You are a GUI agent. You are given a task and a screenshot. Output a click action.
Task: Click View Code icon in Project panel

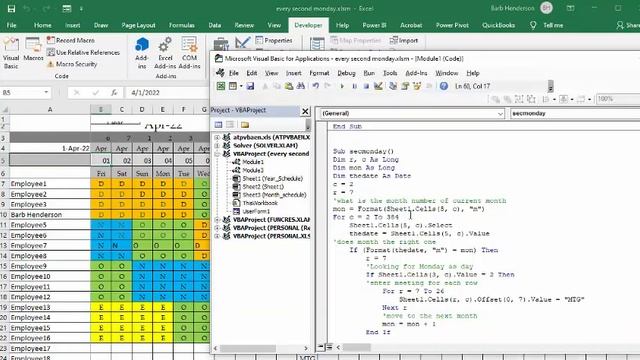coord(218,124)
